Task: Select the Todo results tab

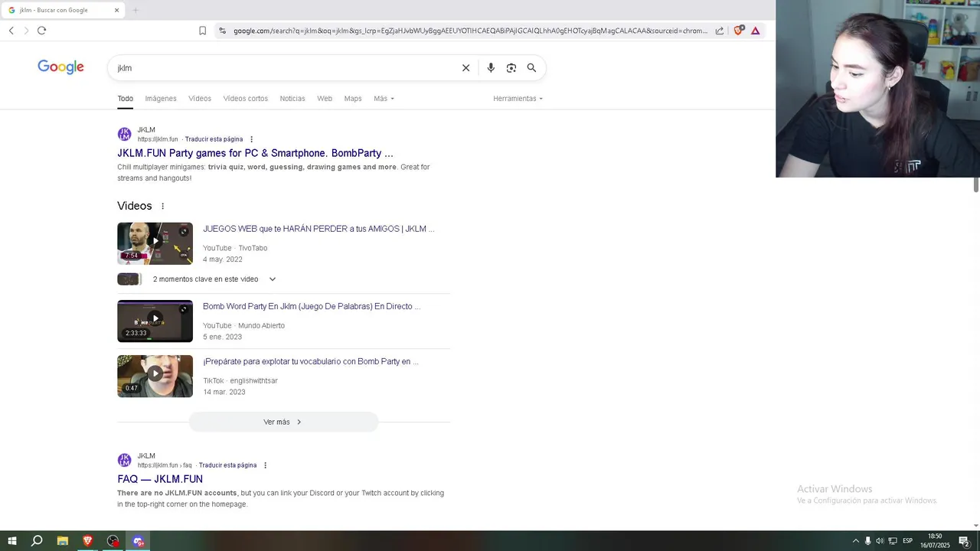Action: point(126,99)
